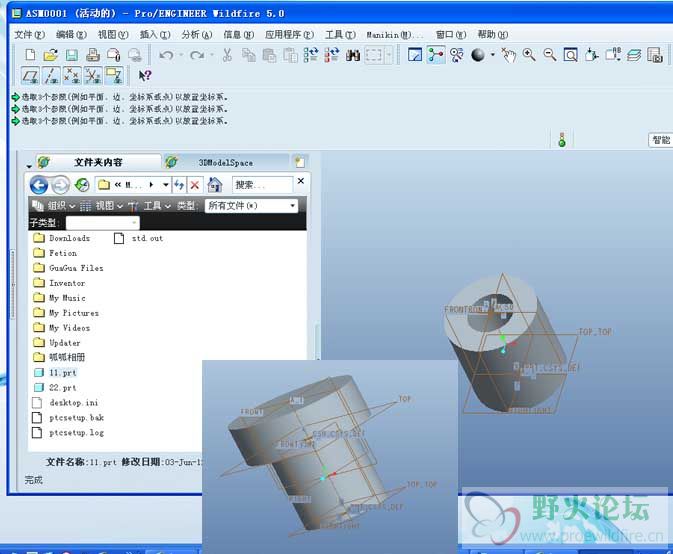Click the Zoom In magnifier icon
The height and width of the screenshot is (554, 673).
click(529, 55)
